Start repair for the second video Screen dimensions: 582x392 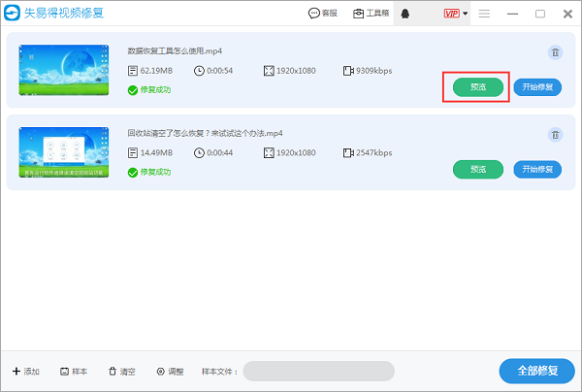(537, 169)
